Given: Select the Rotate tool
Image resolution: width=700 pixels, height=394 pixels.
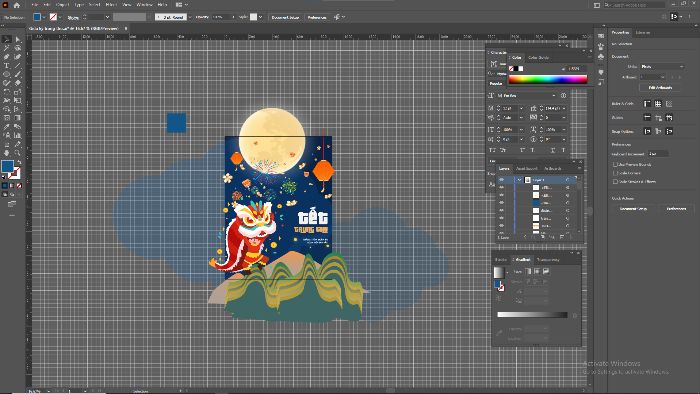Looking at the screenshot, I should [7, 91].
